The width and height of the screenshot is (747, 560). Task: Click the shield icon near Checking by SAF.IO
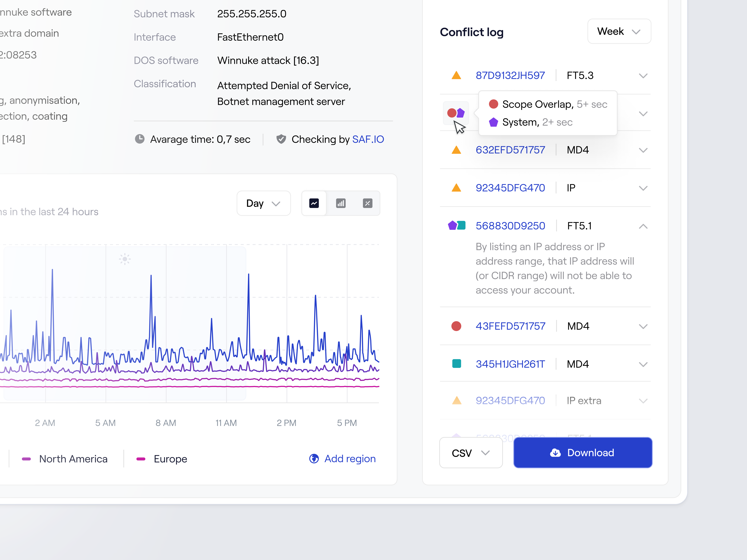[281, 139]
